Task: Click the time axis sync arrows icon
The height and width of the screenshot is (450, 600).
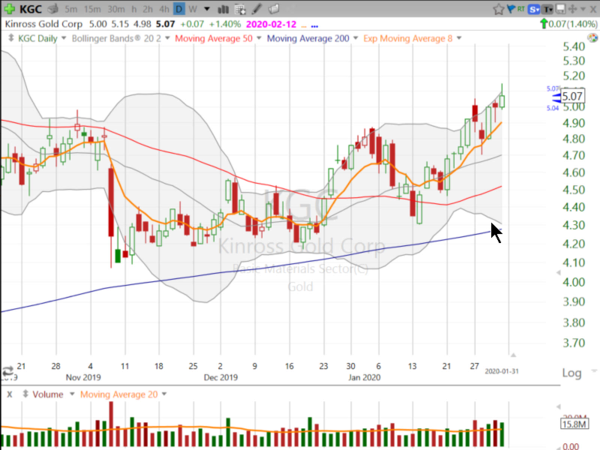Action: point(7,371)
